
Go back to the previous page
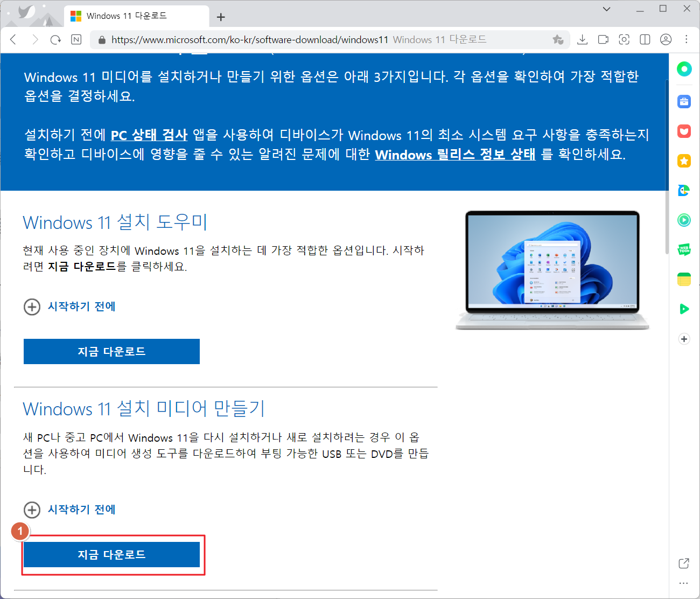13,39
